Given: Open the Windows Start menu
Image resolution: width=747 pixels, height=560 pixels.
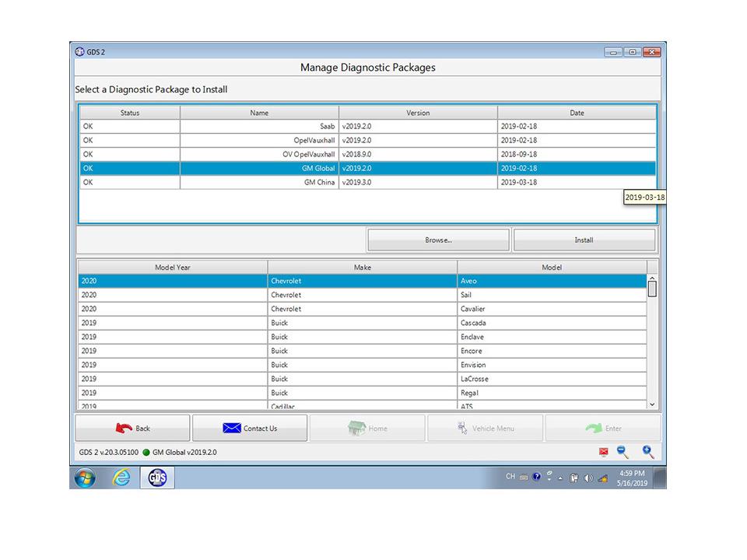Looking at the screenshot, I should pos(85,478).
